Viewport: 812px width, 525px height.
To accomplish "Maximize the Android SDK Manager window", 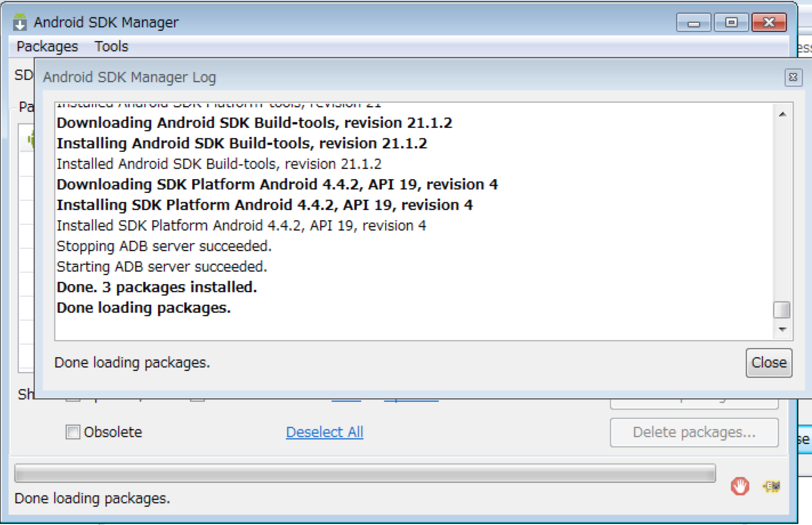I will (731, 23).
